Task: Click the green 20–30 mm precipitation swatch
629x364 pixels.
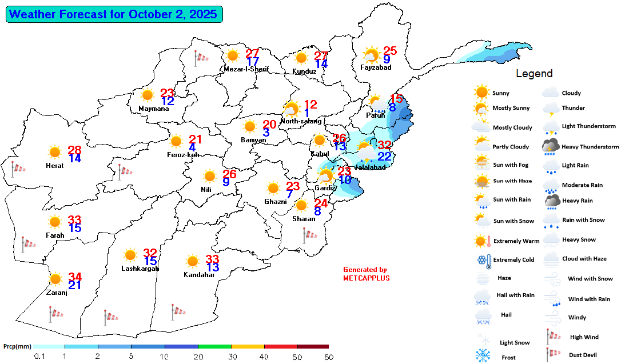Action: click(x=214, y=346)
